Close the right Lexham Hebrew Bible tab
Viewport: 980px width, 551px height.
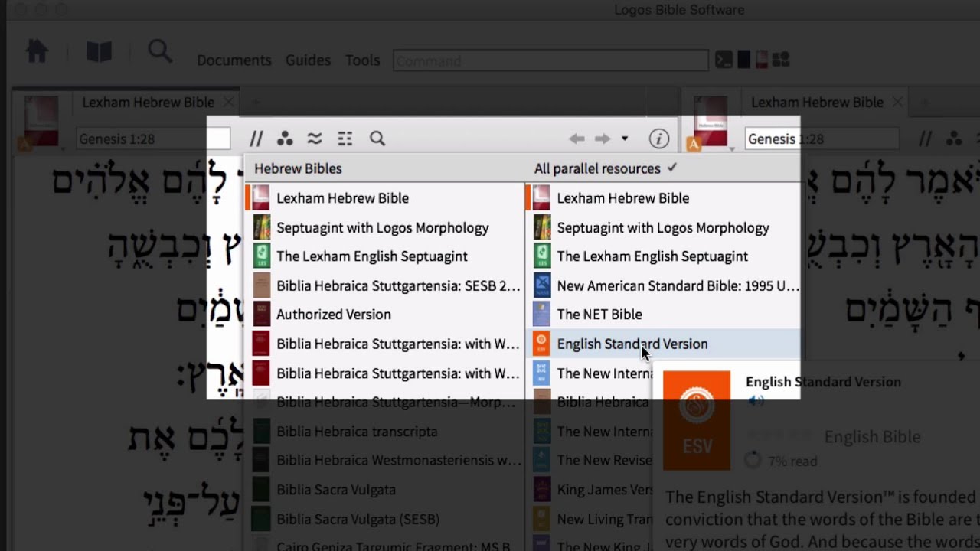897,102
